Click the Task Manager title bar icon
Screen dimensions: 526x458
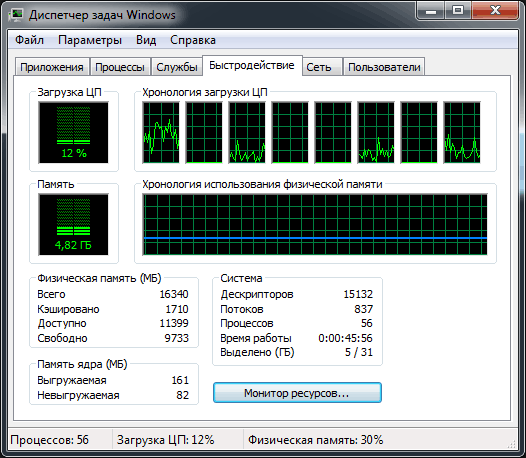pyautogui.click(x=16, y=15)
